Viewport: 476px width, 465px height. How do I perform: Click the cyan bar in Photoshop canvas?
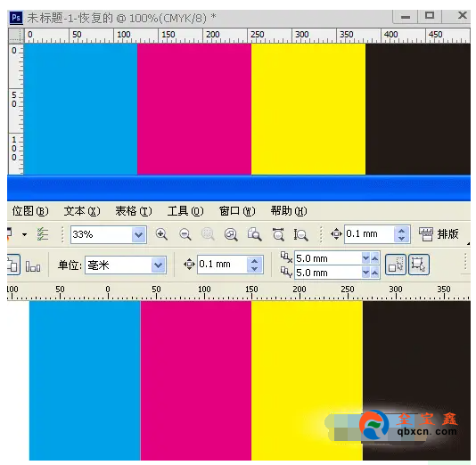(x=80, y=109)
